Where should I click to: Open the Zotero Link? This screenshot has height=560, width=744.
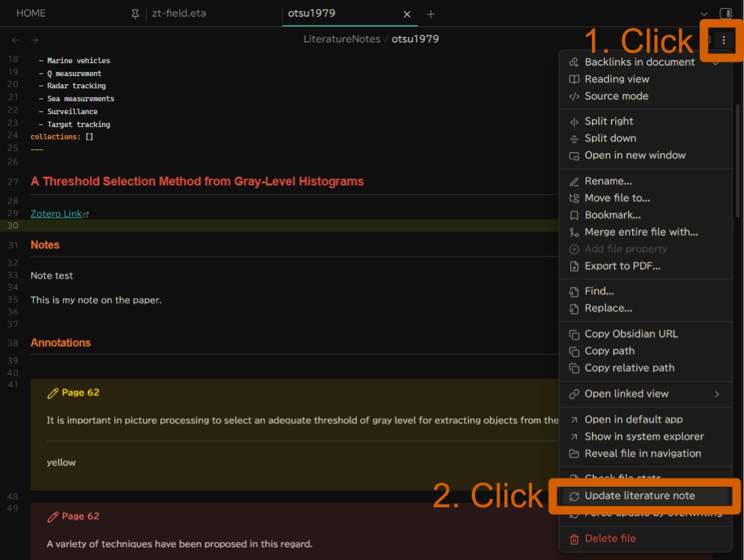(56, 214)
